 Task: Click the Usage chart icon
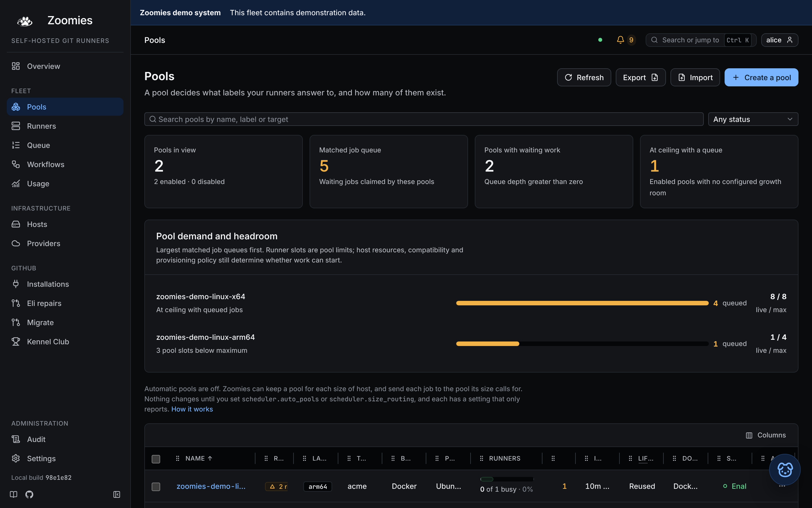pos(16,183)
